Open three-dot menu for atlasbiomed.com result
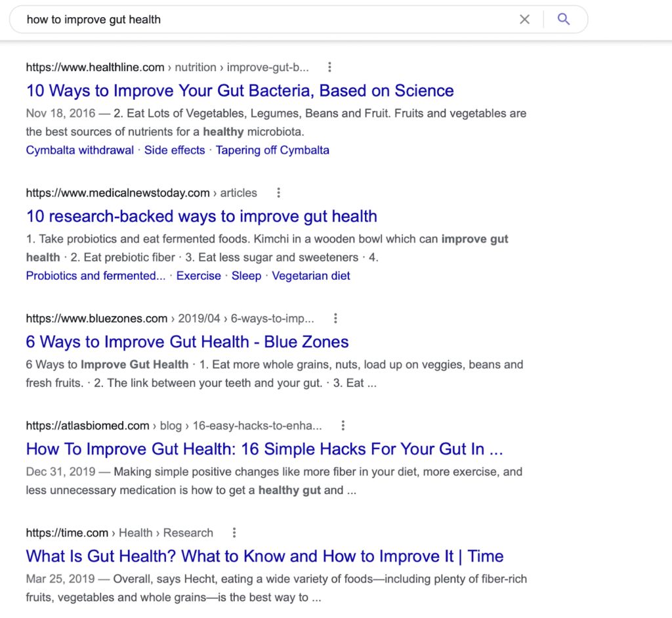The image size is (672, 618). click(343, 426)
